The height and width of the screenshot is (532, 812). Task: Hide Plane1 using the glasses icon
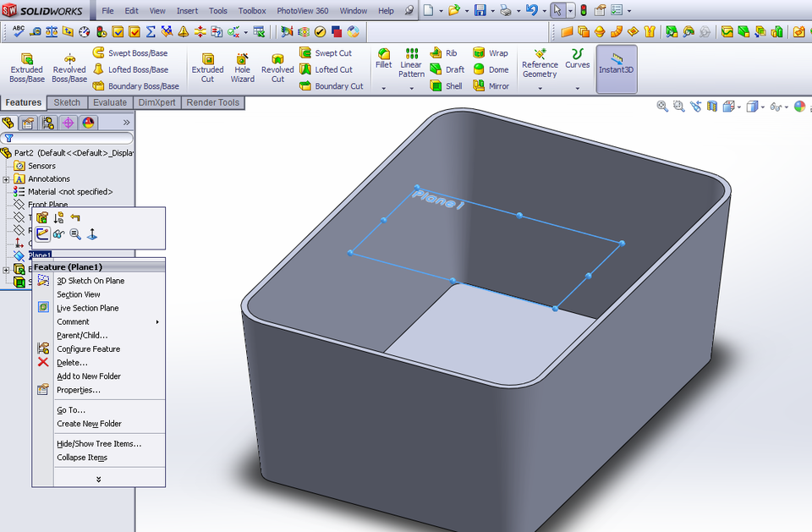(x=58, y=233)
